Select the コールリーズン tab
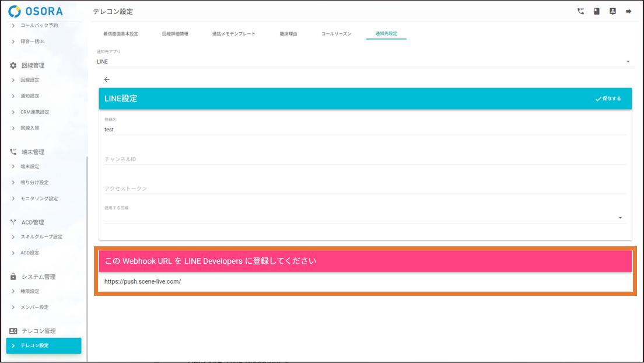The height and width of the screenshot is (363, 644). 337,34
